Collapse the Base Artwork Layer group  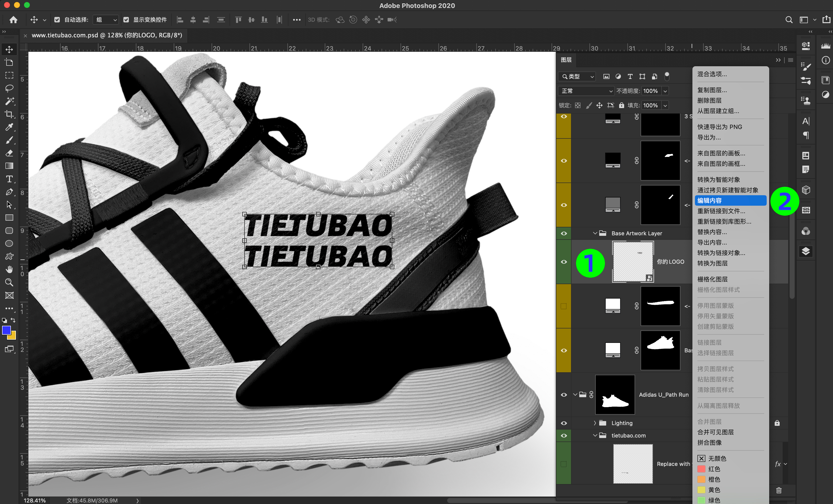(x=595, y=233)
